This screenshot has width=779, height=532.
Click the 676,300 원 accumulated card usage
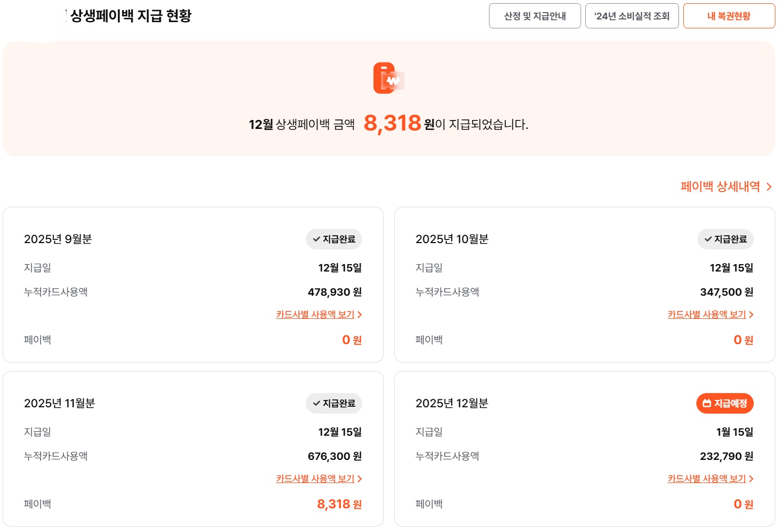334,456
